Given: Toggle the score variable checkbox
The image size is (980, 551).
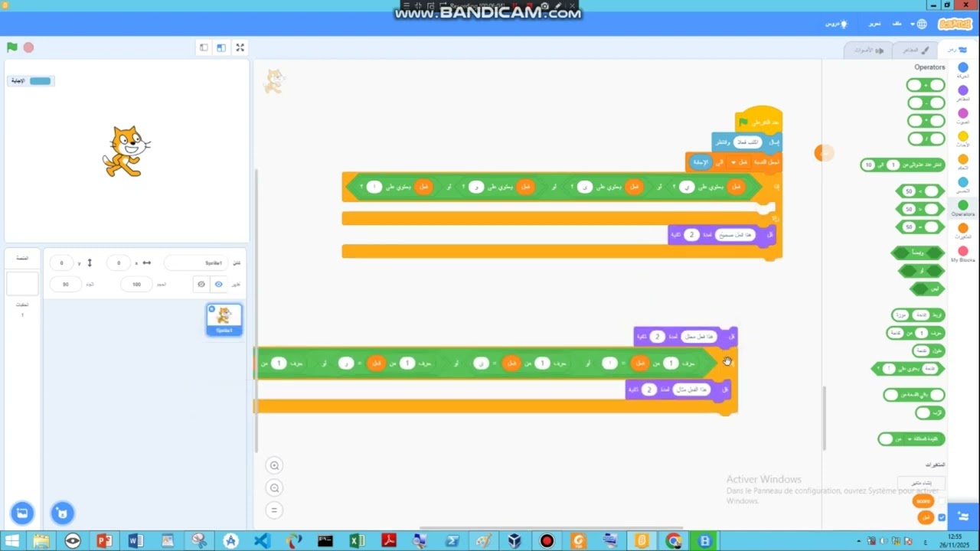Looking at the screenshot, I should 942,501.
